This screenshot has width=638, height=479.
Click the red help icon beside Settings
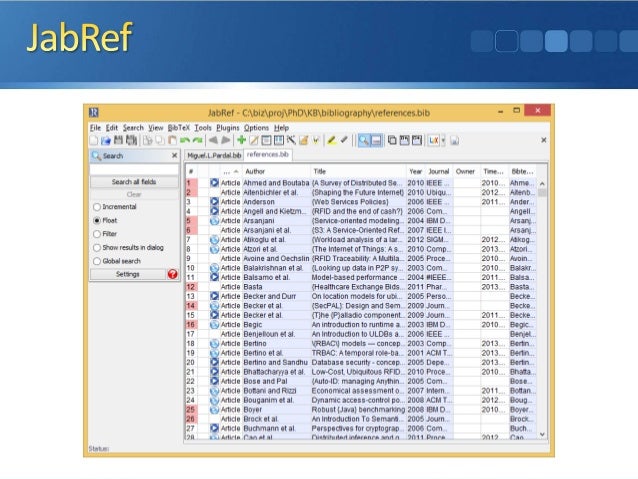click(x=173, y=274)
